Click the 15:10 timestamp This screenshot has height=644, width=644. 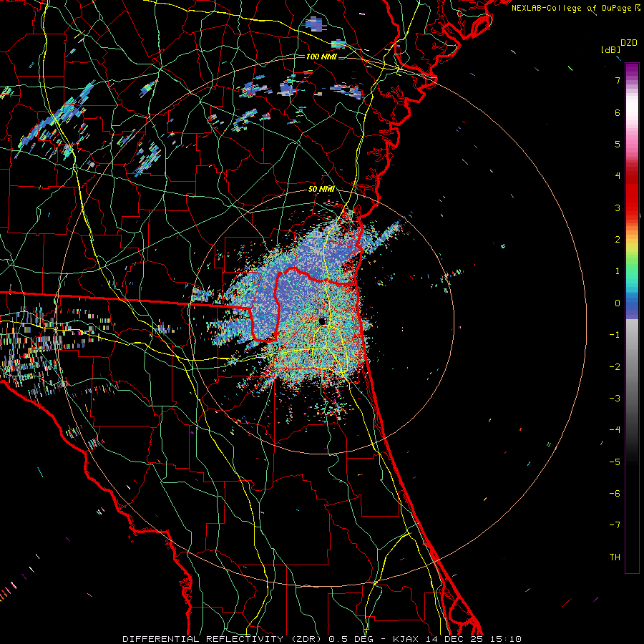505,639
